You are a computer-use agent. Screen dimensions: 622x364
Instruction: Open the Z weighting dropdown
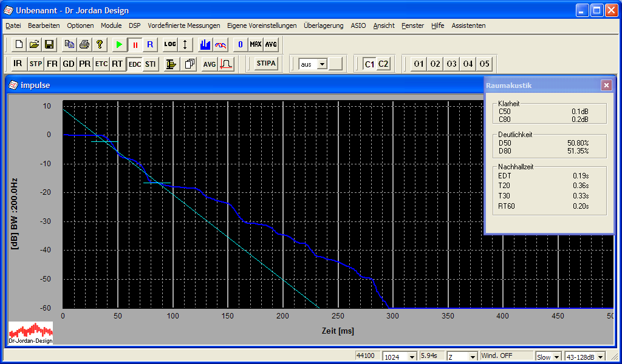click(x=473, y=357)
